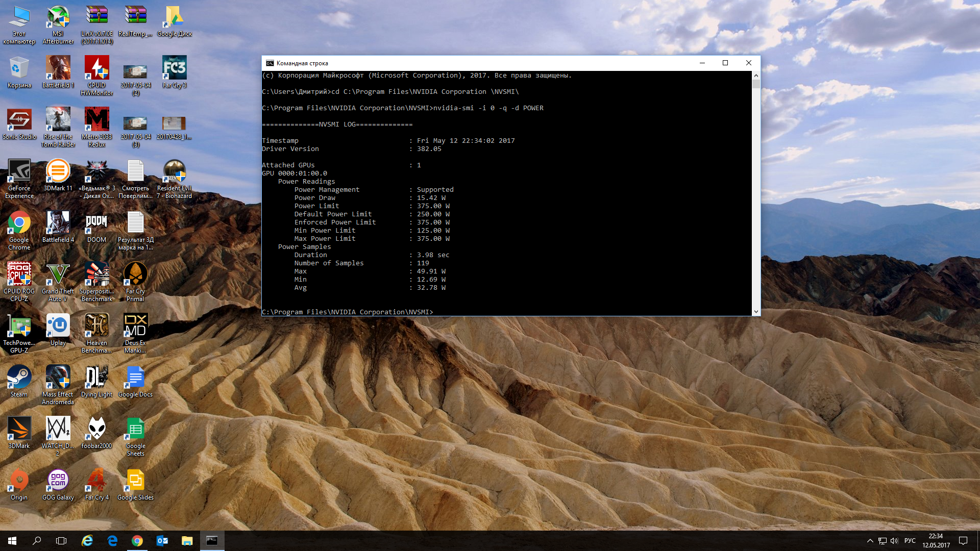Click command prompt title bar icon

click(269, 63)
